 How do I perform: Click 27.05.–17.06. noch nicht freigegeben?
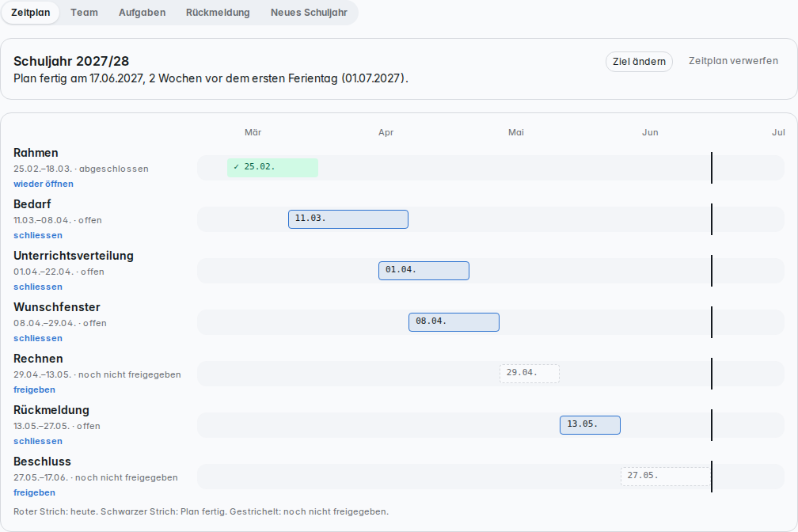96,477
